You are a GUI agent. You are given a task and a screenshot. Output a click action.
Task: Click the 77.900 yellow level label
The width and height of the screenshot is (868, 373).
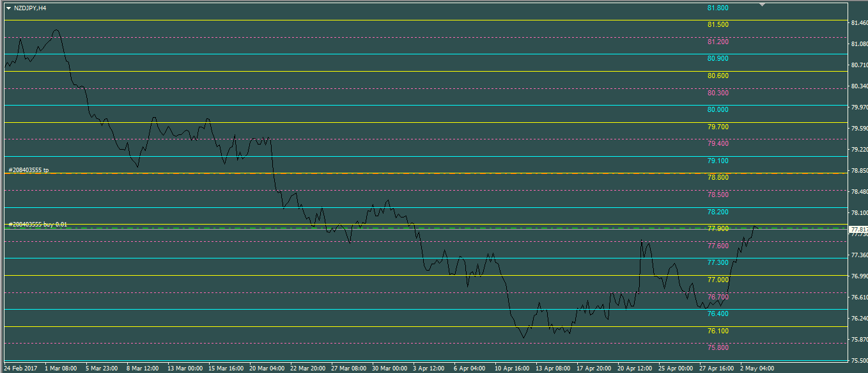point(718,229)
